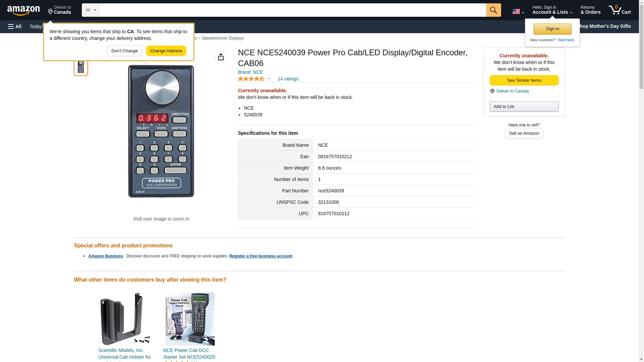
Task: Open the 14 ratings link
Action: pos(288,79)
